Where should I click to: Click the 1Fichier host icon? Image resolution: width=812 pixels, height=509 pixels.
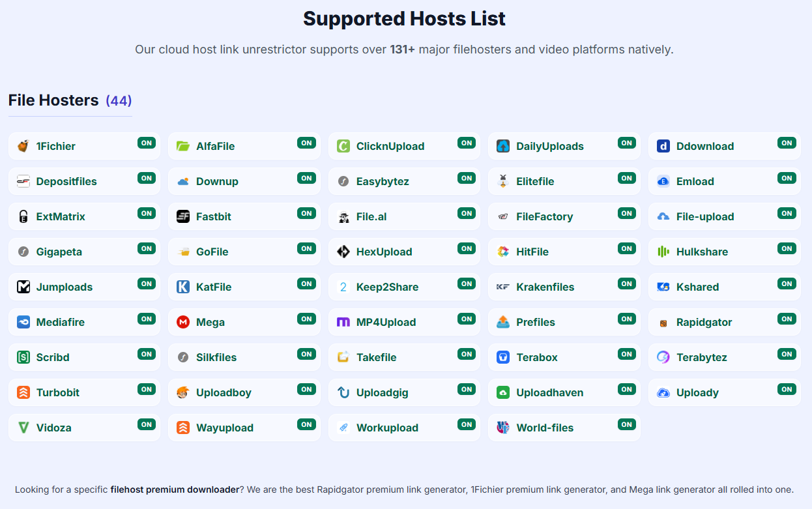(x=23, y=146)
